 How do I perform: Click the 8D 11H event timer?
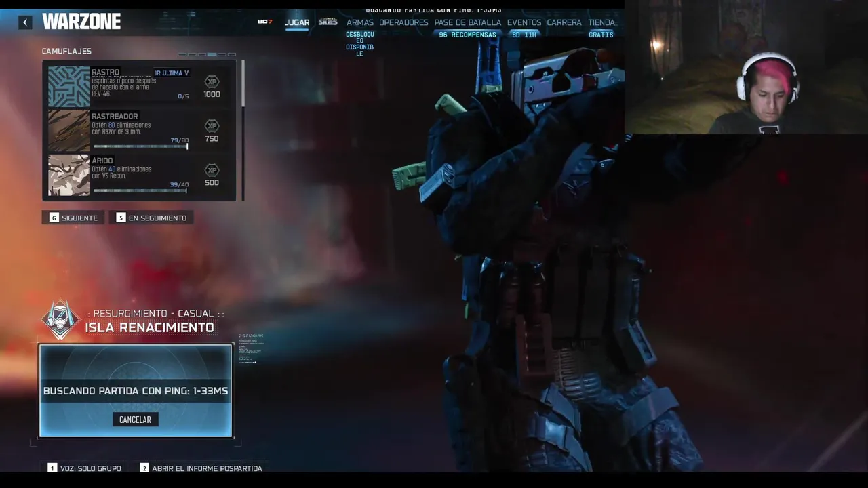point(524,35)
